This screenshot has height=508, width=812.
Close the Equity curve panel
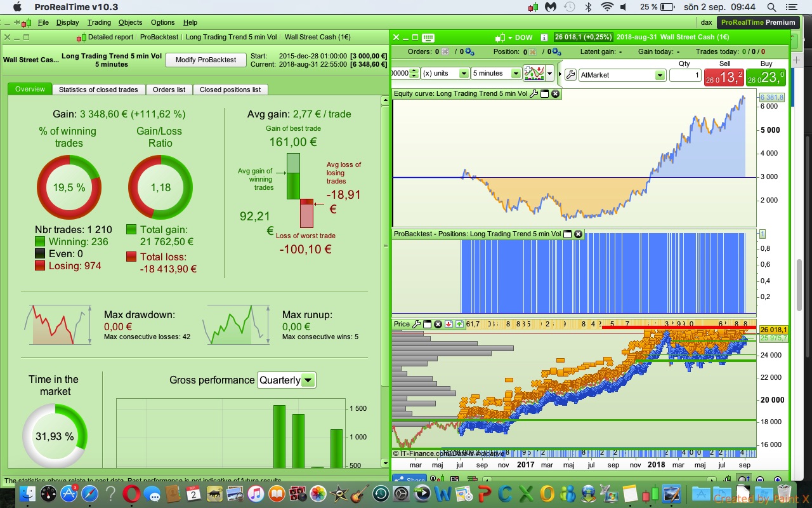click(556, 94)
